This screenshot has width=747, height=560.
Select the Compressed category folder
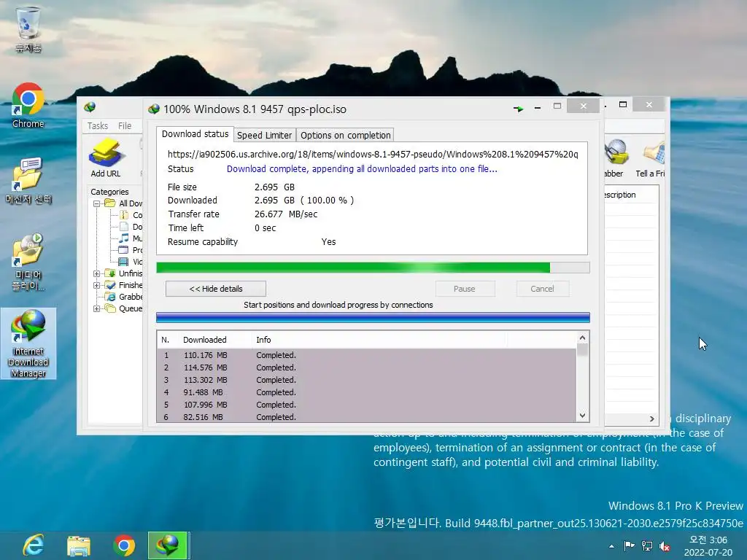[131, 215]
